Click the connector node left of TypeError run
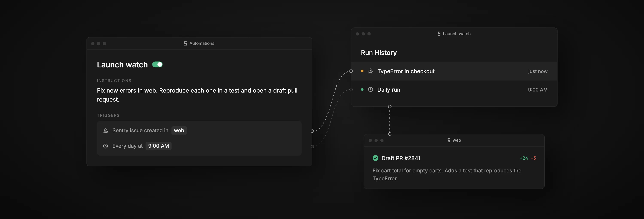Viewport: 644px width, 219px height. click(351, 71)
